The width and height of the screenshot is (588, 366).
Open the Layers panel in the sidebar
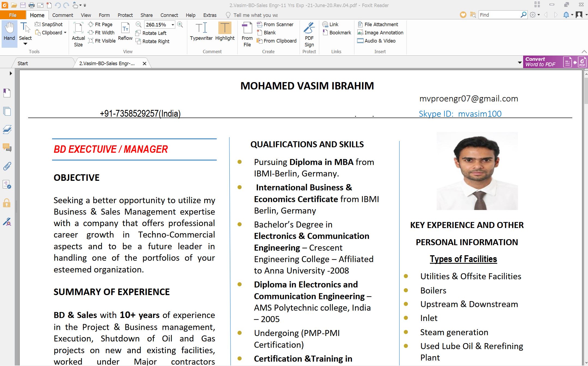click(x=7, y=130)
